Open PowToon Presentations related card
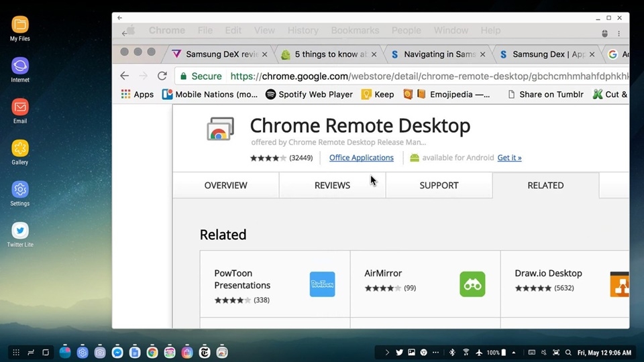The height and width of the screenshot is (362, 644). click(x=275, y=284)
